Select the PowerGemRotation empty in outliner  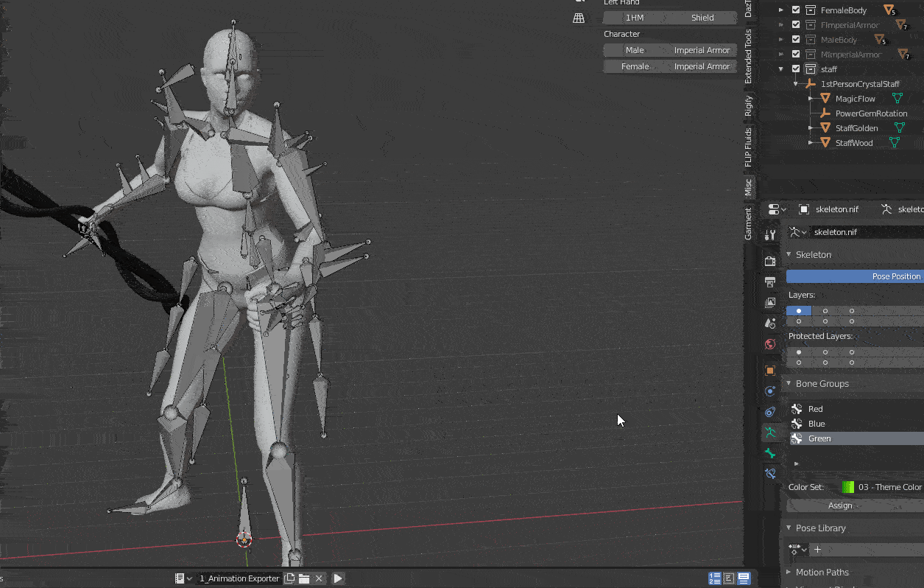(x=870, y=113)
